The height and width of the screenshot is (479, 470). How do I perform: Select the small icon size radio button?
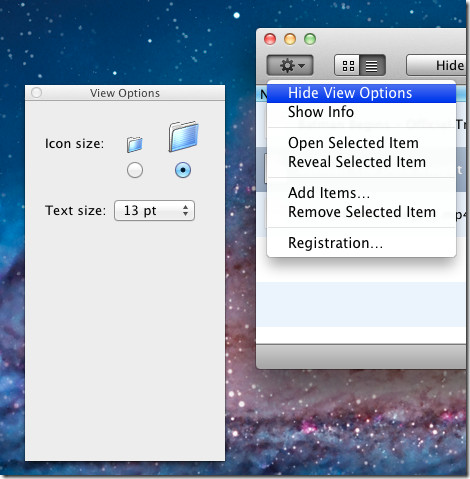[x=135, y=170]
